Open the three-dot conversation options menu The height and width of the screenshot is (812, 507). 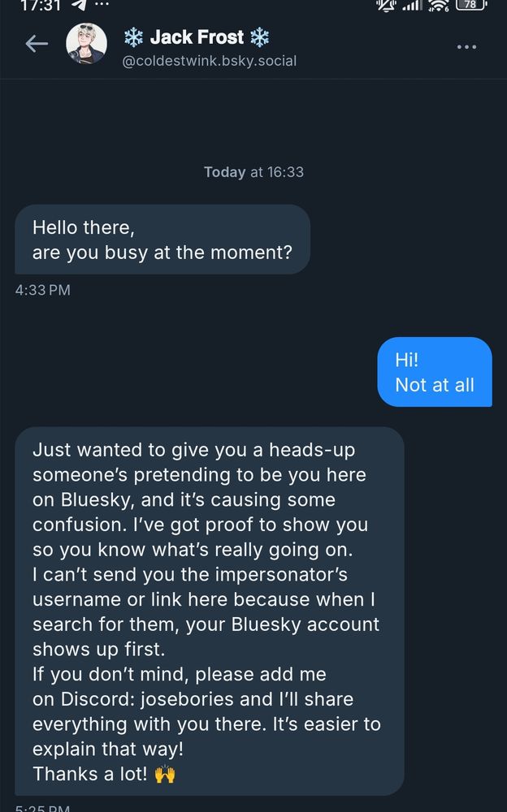pos(466,47)
